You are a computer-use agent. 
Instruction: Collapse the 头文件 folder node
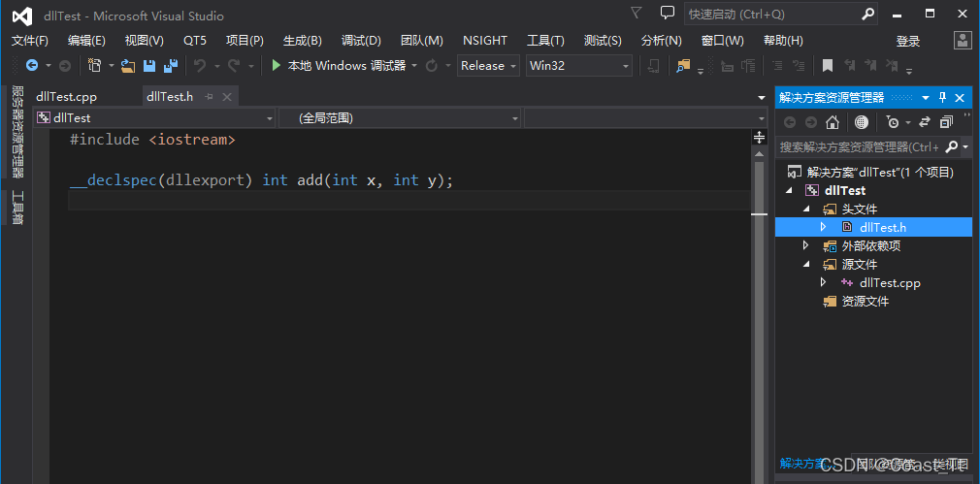tap(805, 209)
